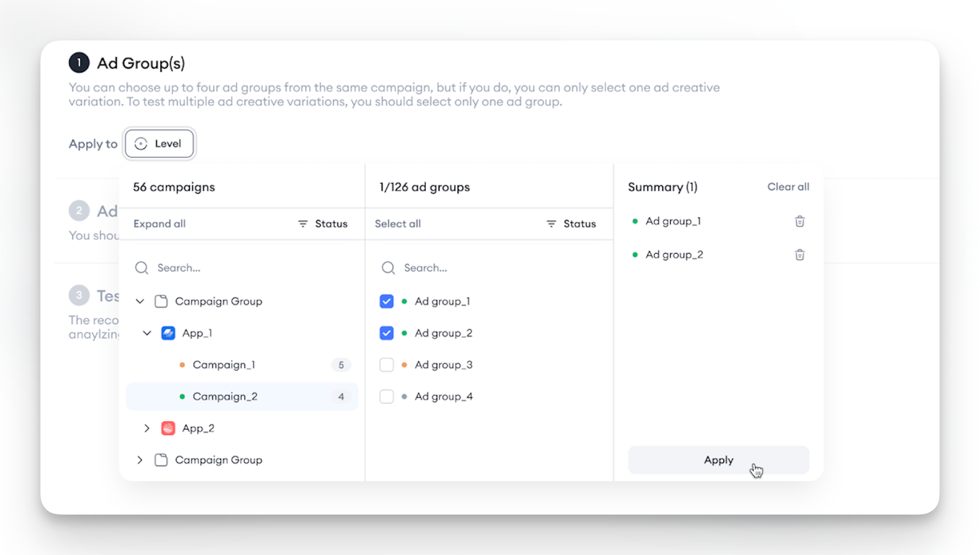
Task: Uncheck the Ad group_1 checkbox
Action: pyautogui.click(x=386, y=301)
